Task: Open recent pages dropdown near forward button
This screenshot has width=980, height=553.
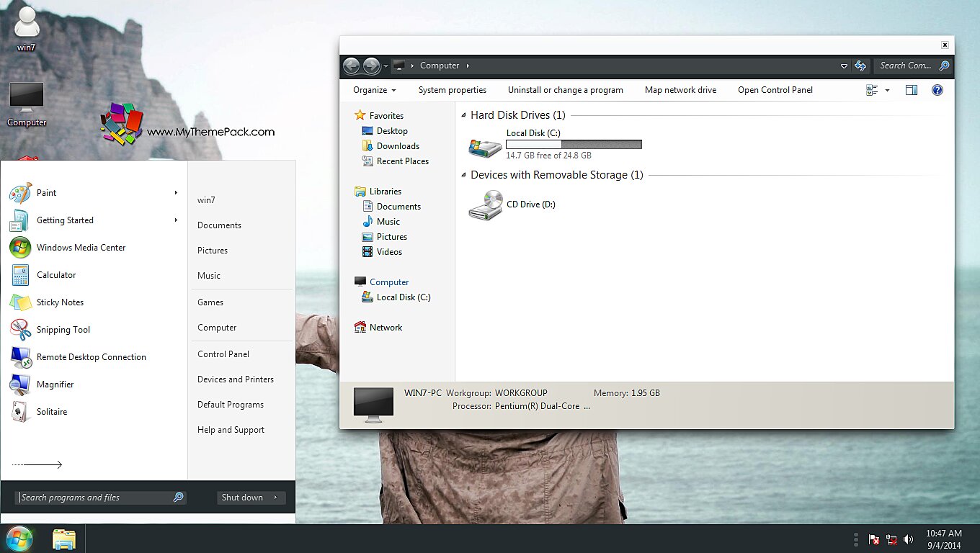Action: 386,66
